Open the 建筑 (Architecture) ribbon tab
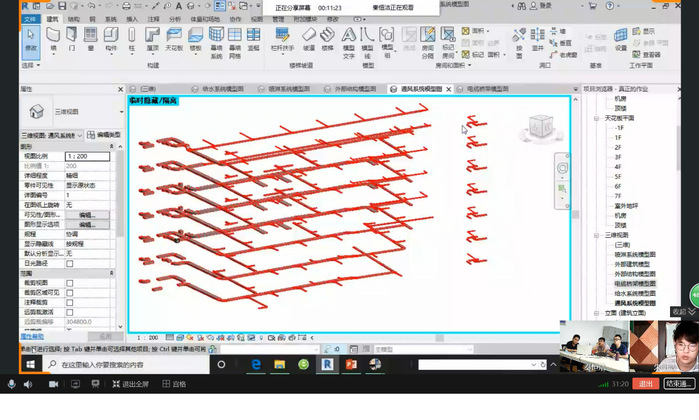The height and width of the screenshot is (420, 699). point(52,18)
